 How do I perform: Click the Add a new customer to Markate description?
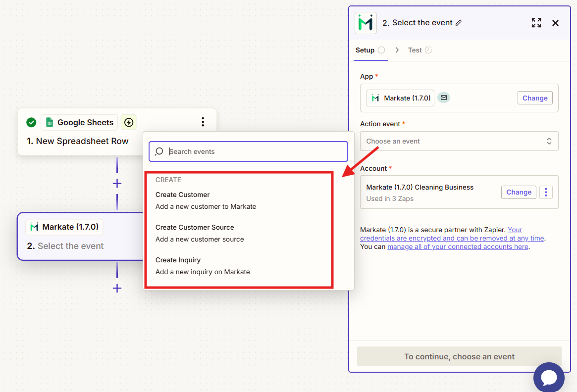tap(206, 207)
